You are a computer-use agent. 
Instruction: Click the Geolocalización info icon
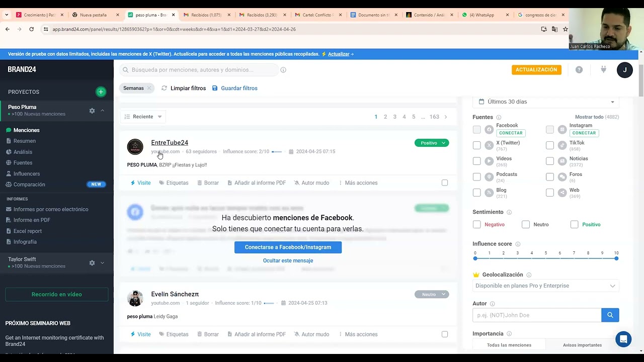coord(529,275)
